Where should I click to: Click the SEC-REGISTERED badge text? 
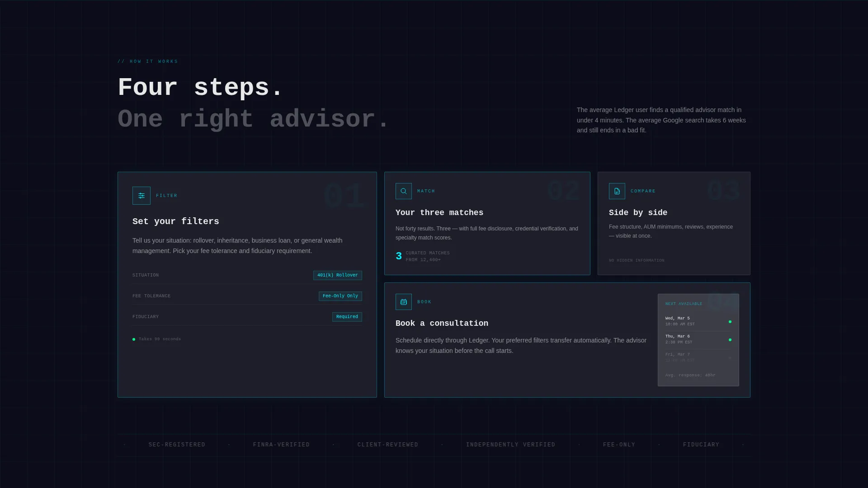177,445
